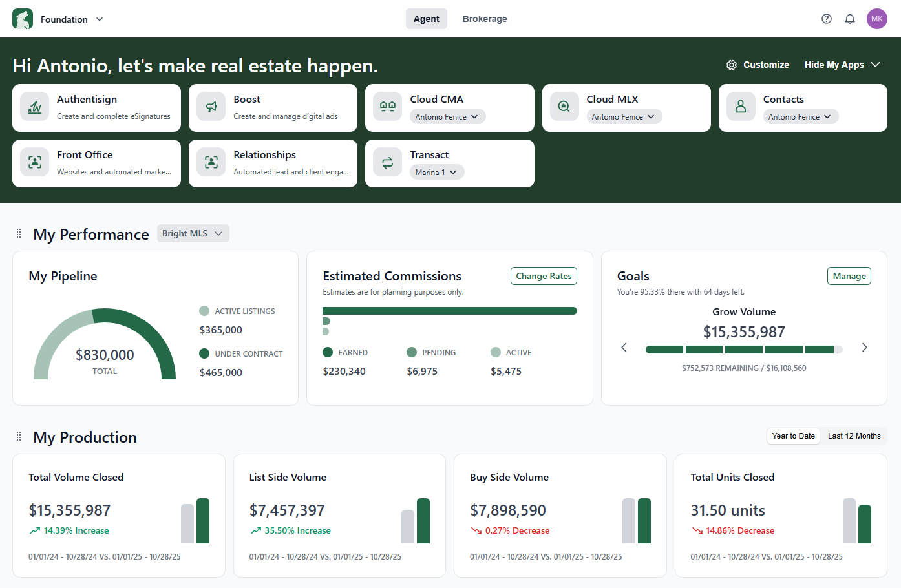Launch Front Office websites tool
The height and width of the screenshot is (588, 901).
pos(34,162)
